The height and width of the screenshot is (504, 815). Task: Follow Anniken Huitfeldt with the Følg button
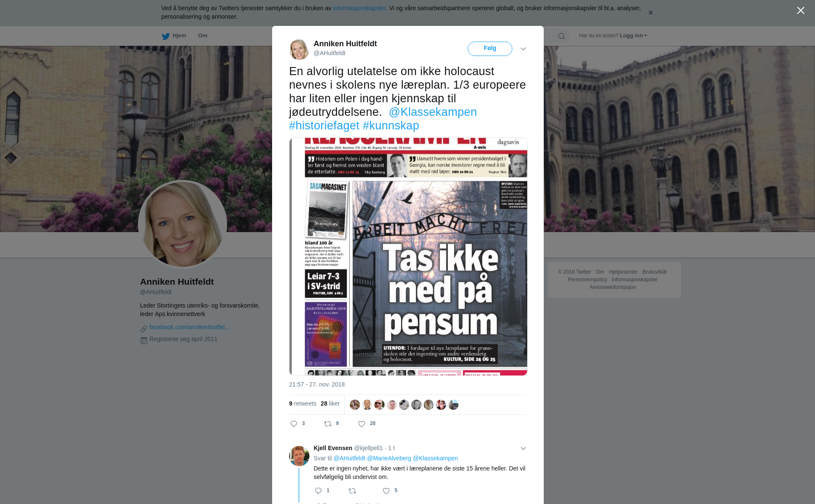click(x=490, y=49)
